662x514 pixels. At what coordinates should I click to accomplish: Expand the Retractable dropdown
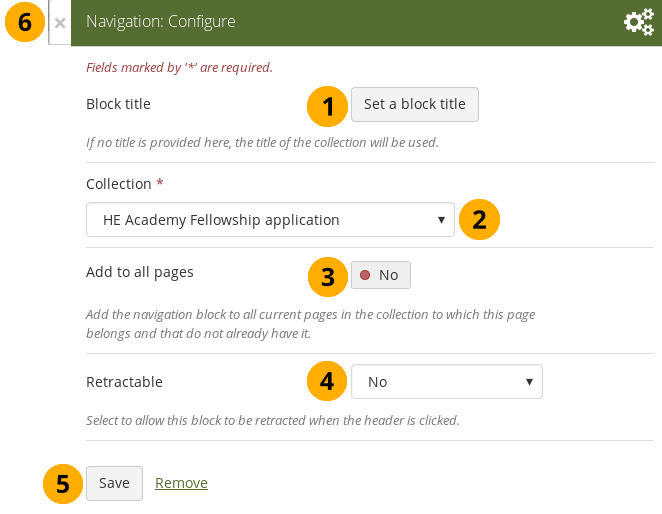[x=446, y=382]
